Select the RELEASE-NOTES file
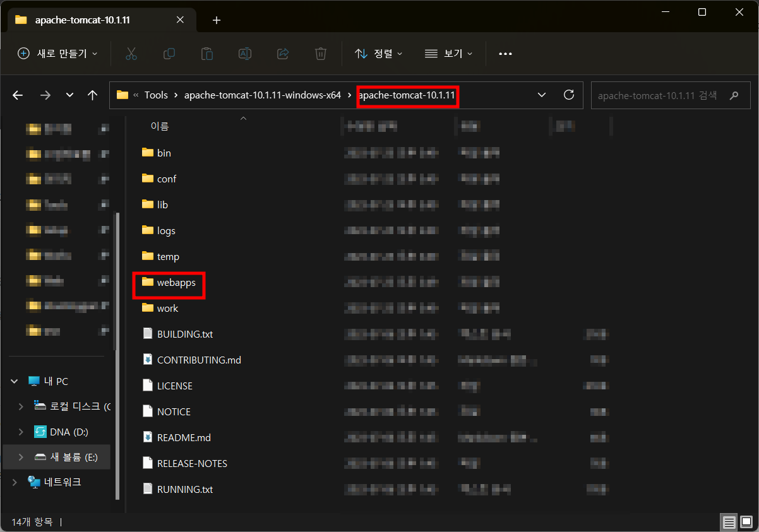The height and width of the screenshot is (532, 759). pos(184,463)
